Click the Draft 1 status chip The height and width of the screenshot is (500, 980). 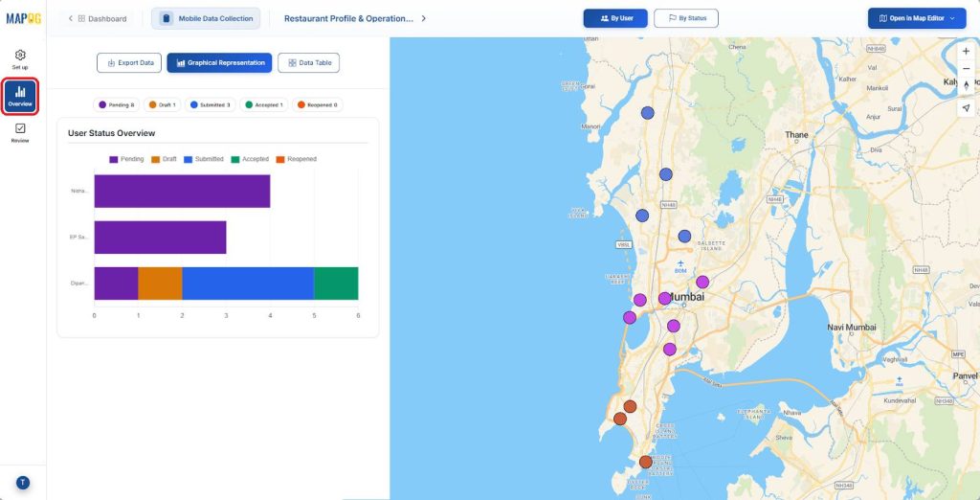click(162, 105)
